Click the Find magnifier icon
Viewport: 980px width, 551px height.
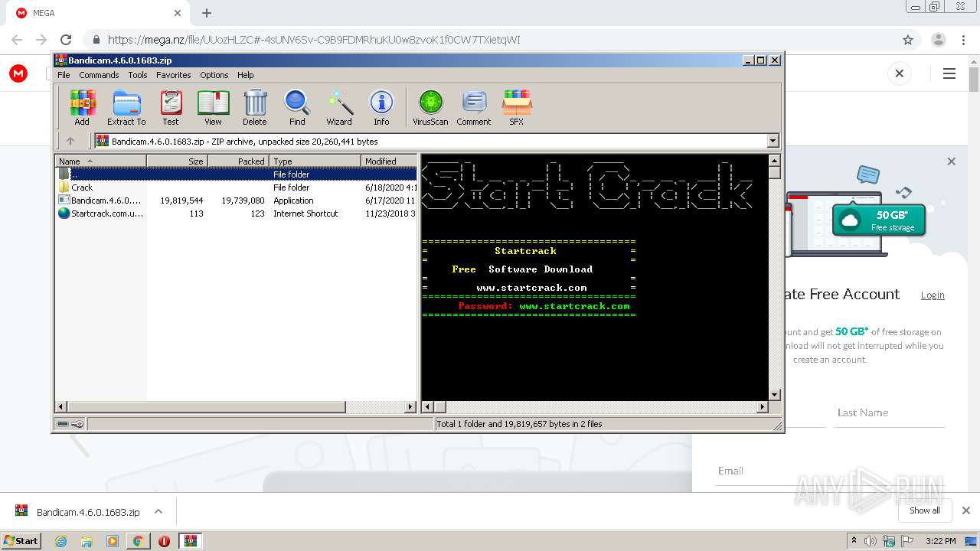pos(297,107)
